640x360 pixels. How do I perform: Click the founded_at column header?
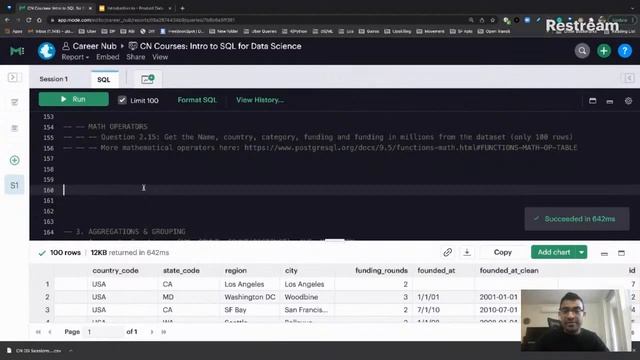click(x=436, y=271)
